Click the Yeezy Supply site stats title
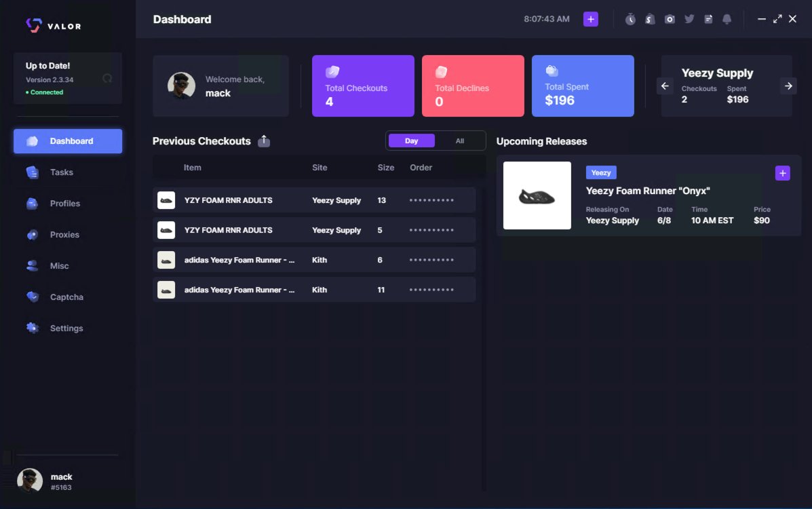Viewport: 812px width, 509px height. click(x=717, y=73)
